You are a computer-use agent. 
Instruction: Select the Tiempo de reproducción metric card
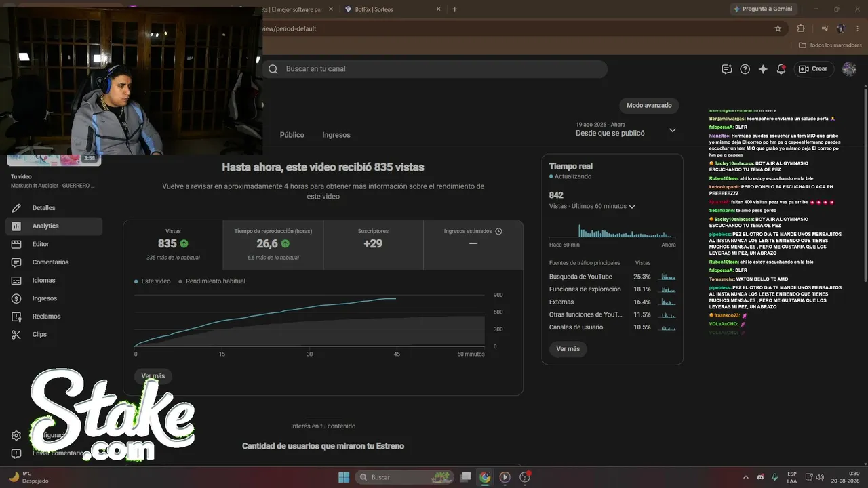click(273, 245)
